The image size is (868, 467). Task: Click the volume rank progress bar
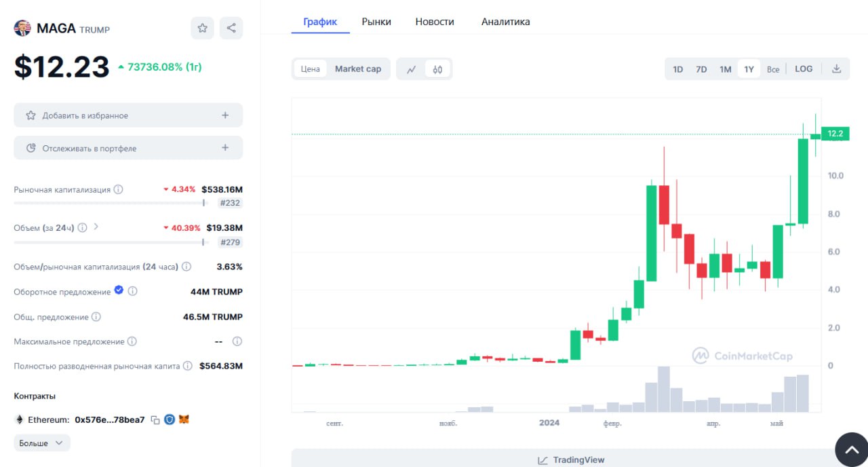click(x=110, y=242)
